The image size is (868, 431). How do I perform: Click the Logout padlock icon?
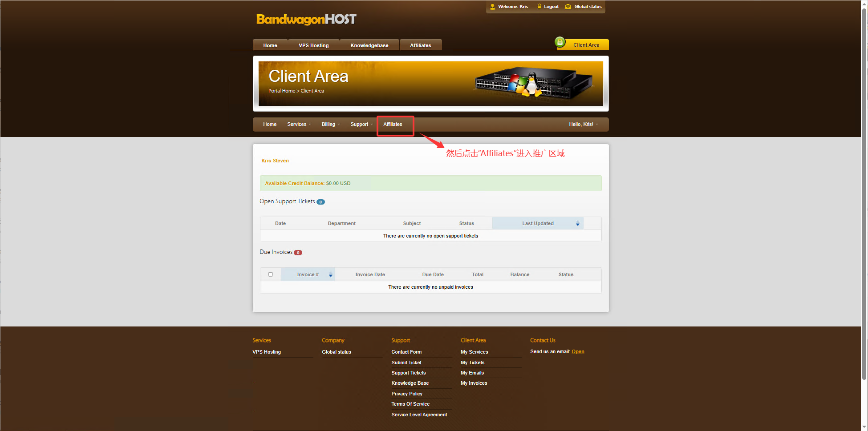pos(539,7)
